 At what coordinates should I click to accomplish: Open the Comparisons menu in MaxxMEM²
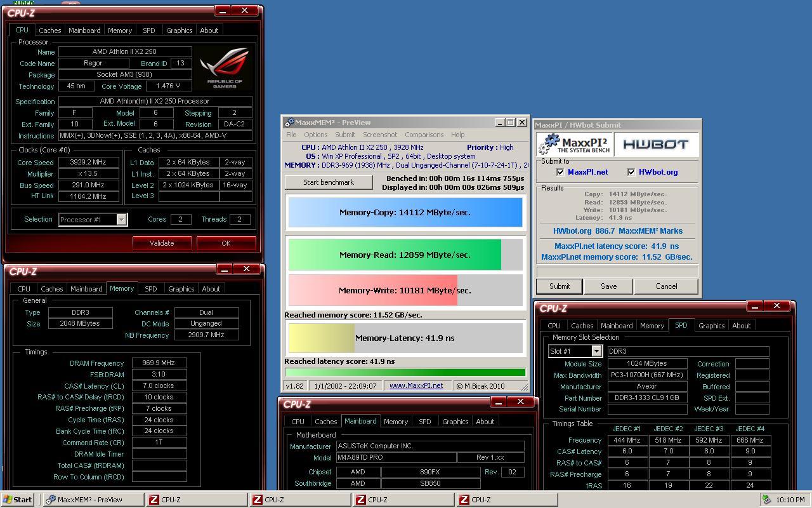(424, 135)
